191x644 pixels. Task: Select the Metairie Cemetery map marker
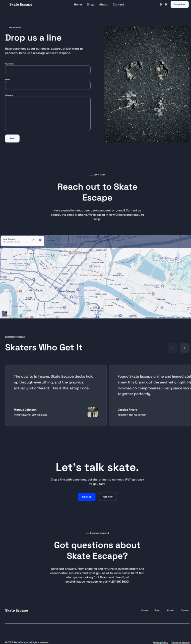[32, 259]
